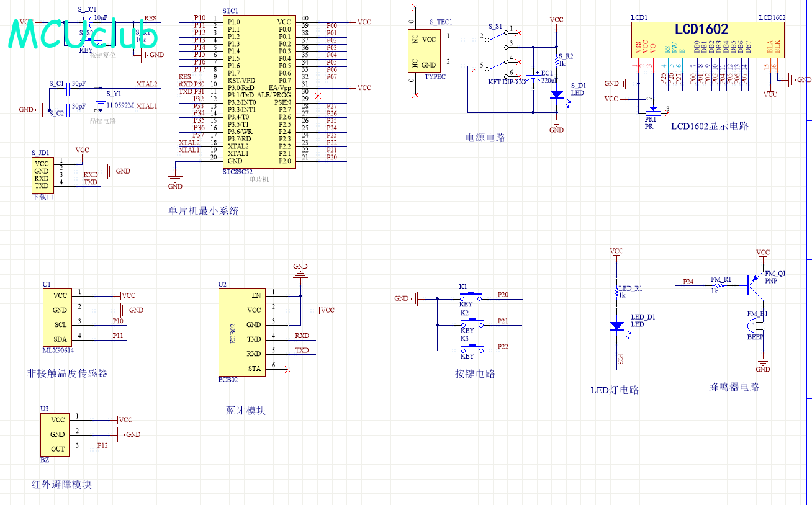Click the S_JD1 download header
The height and width of the screenshot is (505, 812).
42,175
